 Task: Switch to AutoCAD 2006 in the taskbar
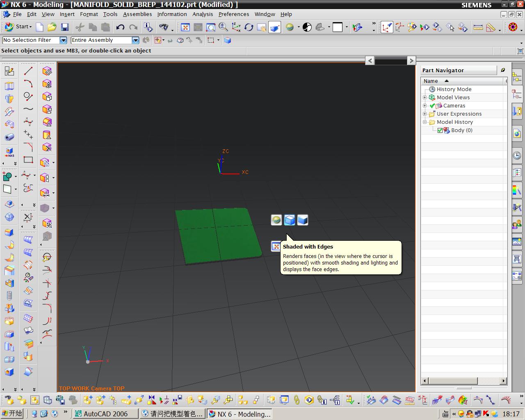[105, 414]
